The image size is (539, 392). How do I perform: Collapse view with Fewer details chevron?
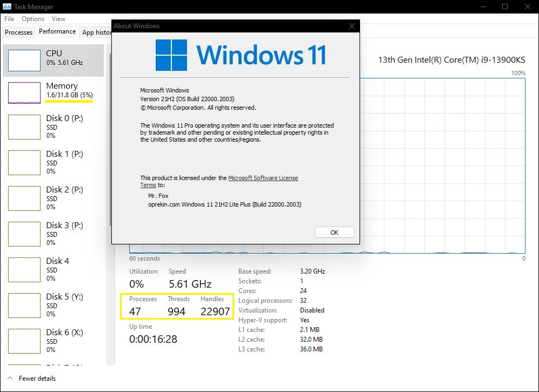pos(10,378)
